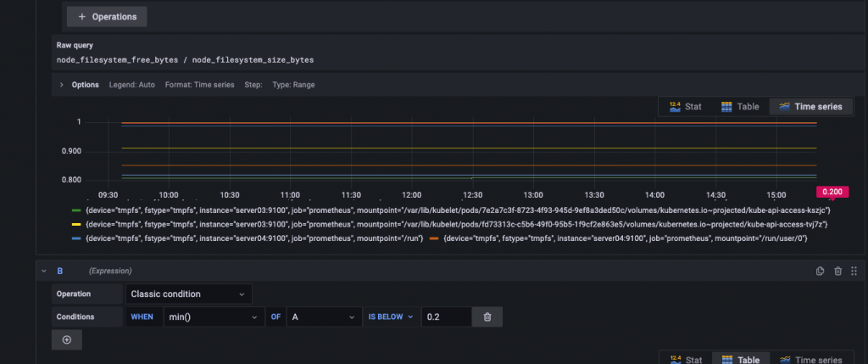Click the threshold value field showing 0.2
Image resolution: width=868 pixels, height=364 pixels.
point(446,316)
